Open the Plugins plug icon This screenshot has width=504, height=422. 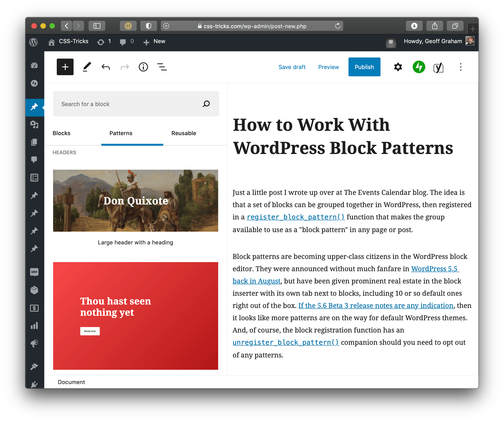34,384
